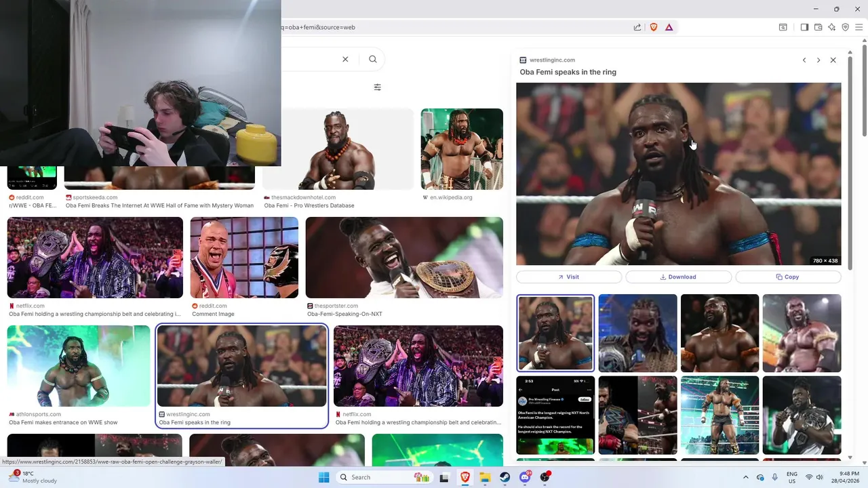Open Leo AI sparkle icon
This screenshot has width=868, height=488.
click(x=831, y=27)
